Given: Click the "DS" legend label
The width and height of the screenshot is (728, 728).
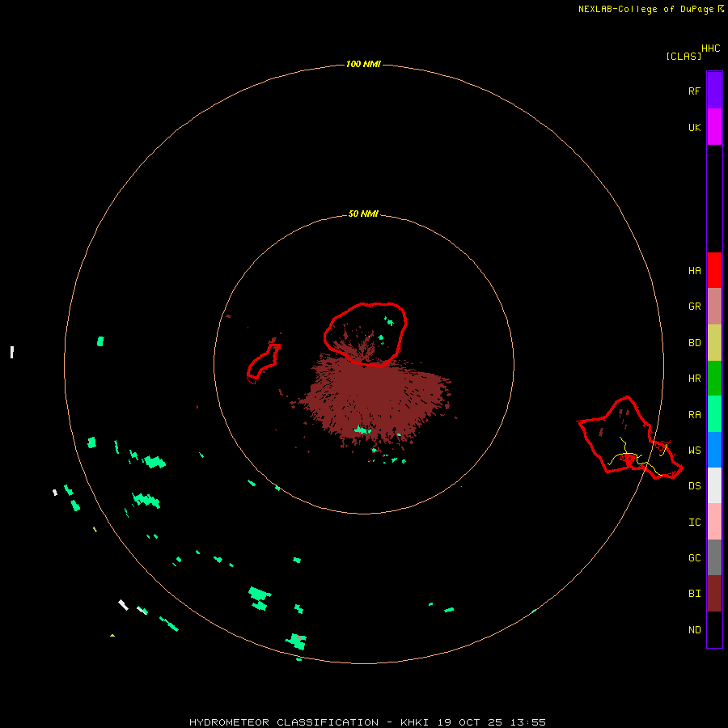Looking at the screenshot, I should click(x=694, y=486).
